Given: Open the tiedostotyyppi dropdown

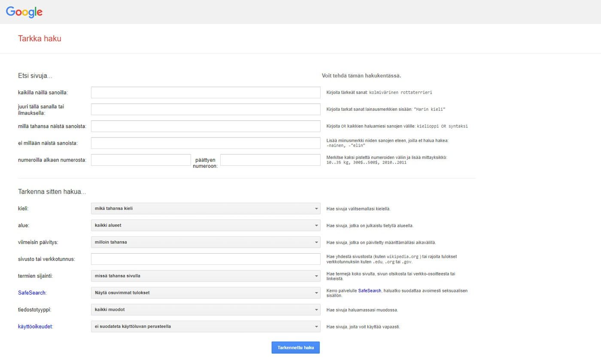Looking at the screenshot, I should 205,309.
